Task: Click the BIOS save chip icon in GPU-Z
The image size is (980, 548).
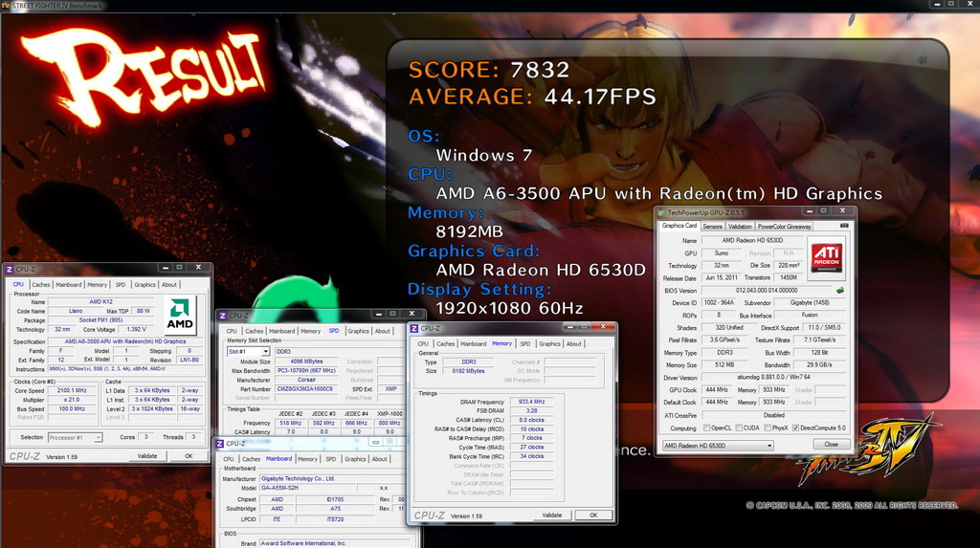Action: click(840, 290)
